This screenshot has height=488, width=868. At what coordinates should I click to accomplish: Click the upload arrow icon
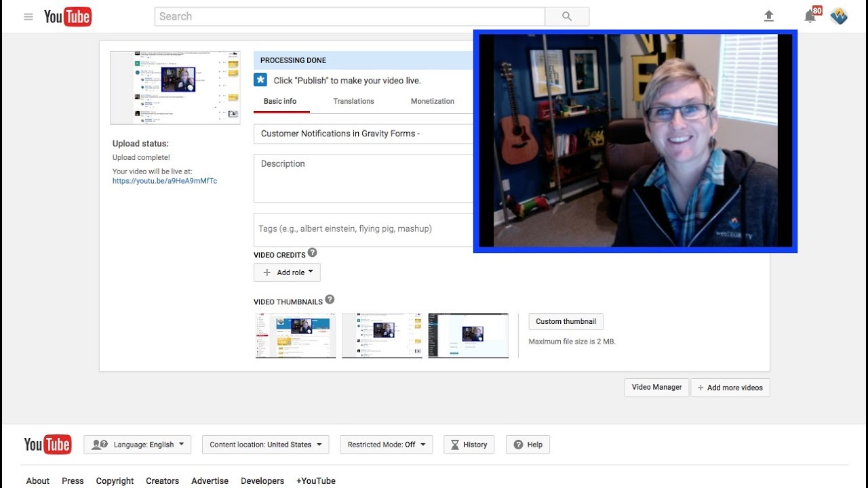point(769,16)
